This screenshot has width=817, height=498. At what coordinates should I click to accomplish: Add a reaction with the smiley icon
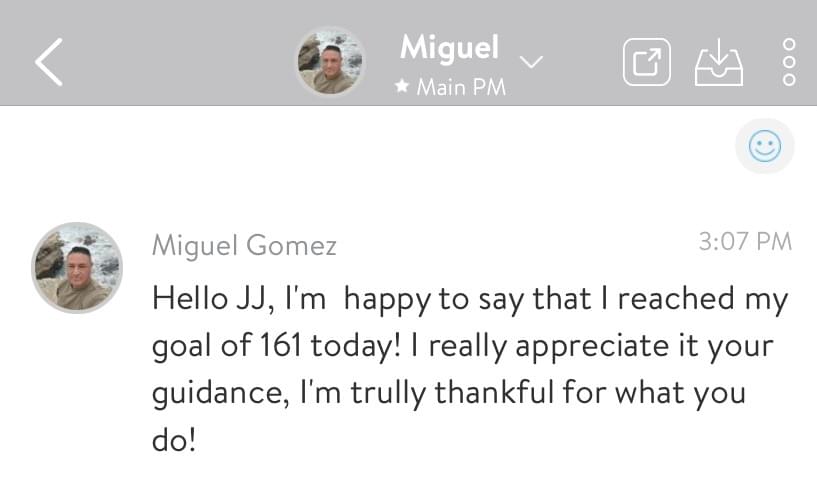point(765,147)
